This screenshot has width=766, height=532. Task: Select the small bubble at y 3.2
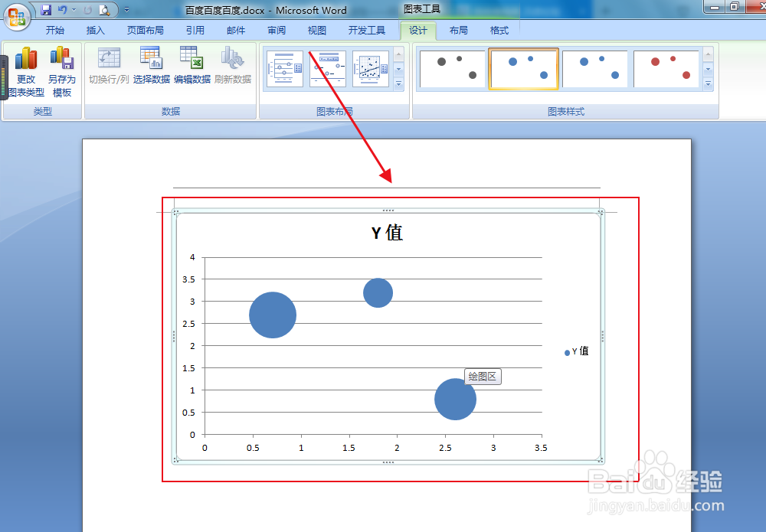click(378, 293)
